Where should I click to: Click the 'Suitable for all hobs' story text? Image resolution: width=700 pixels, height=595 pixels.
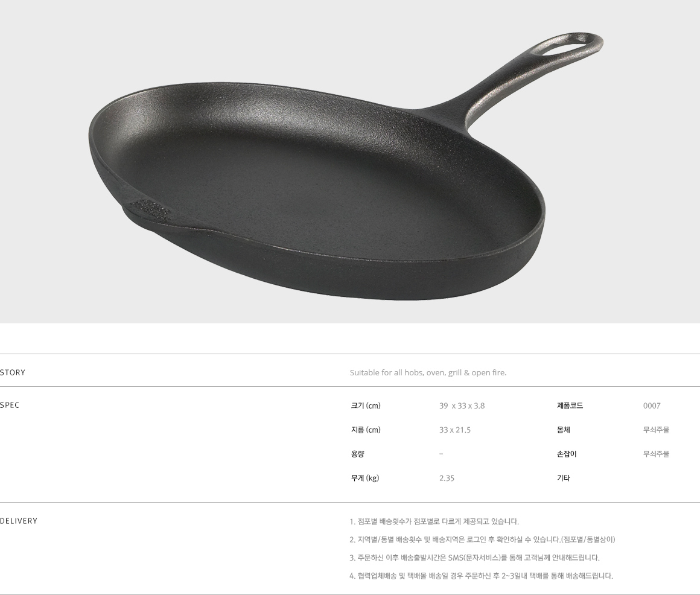coord(428,372)
